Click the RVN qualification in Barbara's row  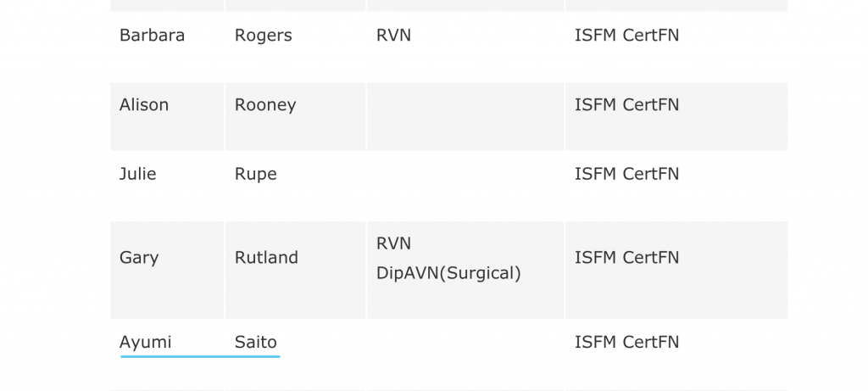pos(393,35)
